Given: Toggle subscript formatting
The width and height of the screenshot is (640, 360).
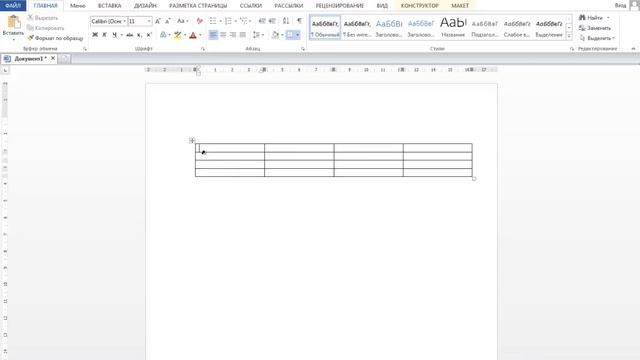Looking at the screenshot, I should point(140,35).
